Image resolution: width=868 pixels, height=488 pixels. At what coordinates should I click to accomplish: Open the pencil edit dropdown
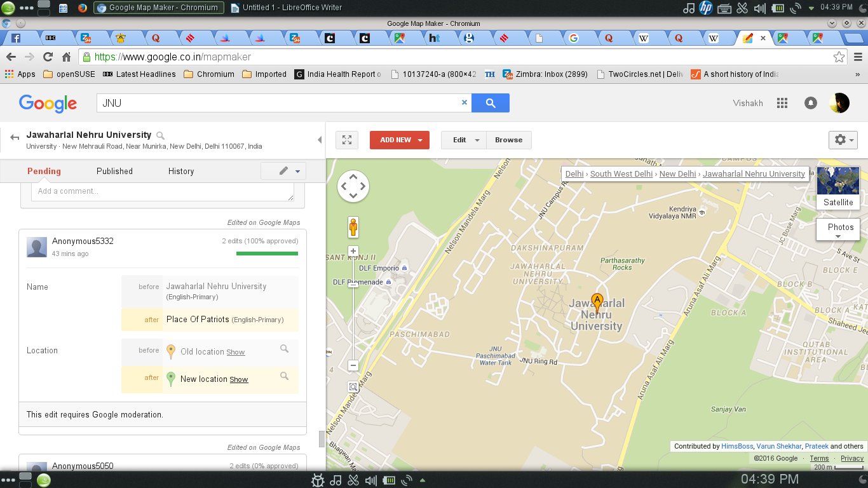(x=283, y=171)
